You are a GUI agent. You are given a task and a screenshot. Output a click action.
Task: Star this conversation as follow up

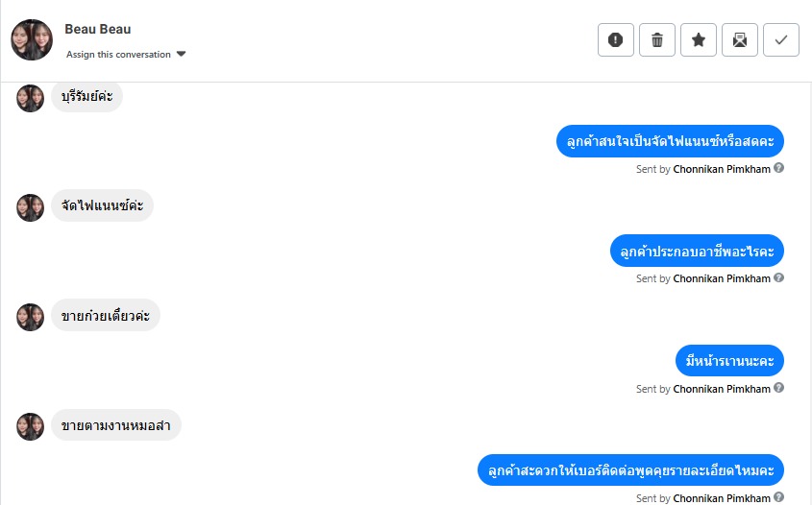pyautogui.click(x=699, y=40)
